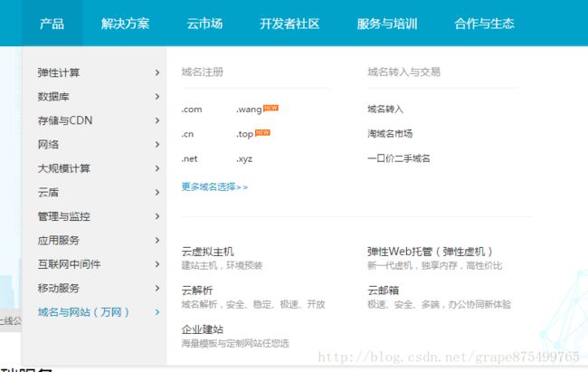
Task: Click the .top domain link
Action: point(245,134)
